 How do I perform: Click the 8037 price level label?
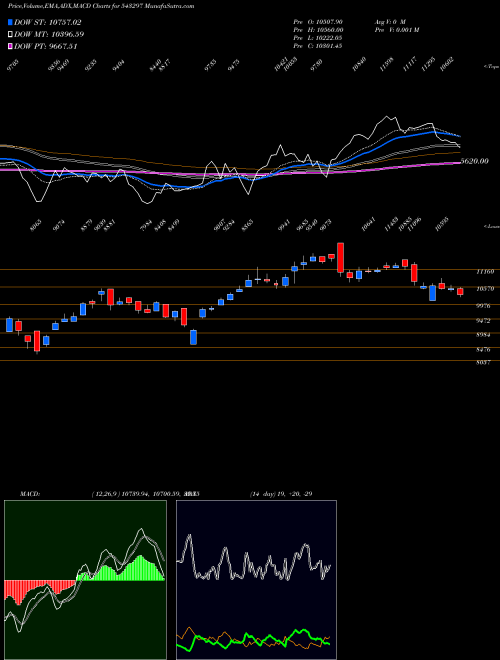(x=484, y=362)
